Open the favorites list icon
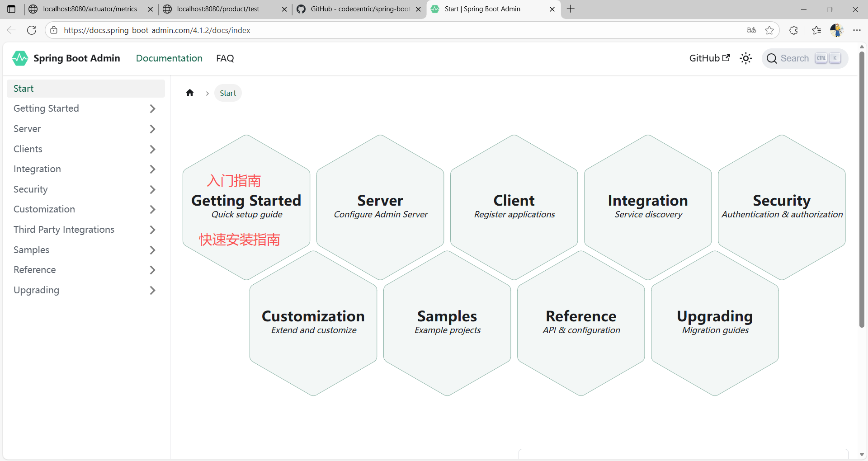 pos(816,30)
